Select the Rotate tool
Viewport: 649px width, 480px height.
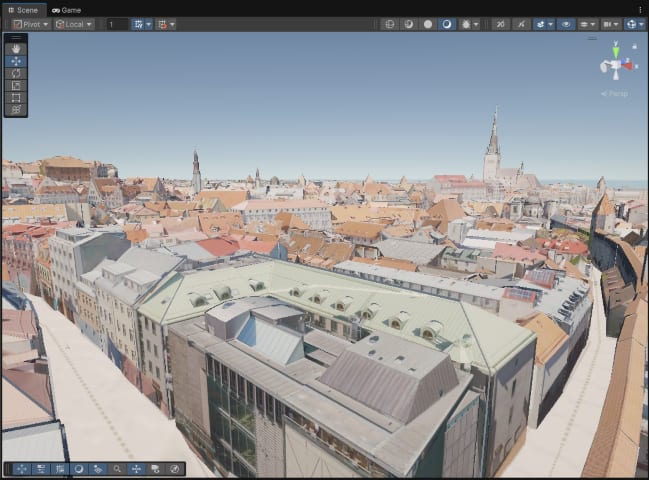tap(16, 73)
